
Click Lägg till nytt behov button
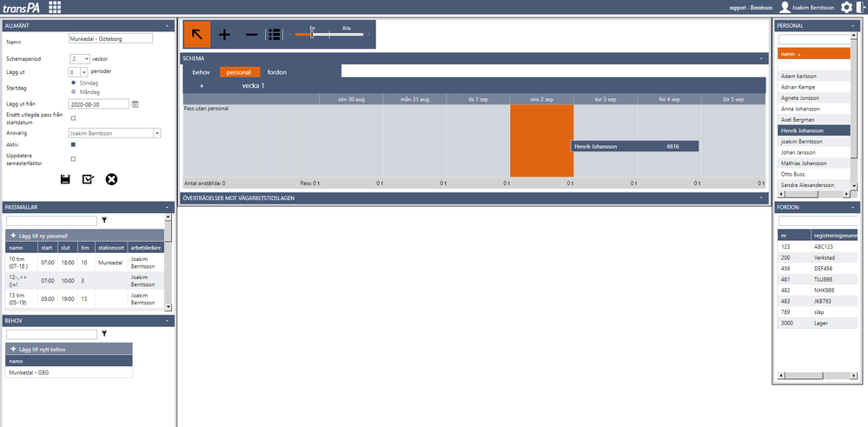coord(70,350)
